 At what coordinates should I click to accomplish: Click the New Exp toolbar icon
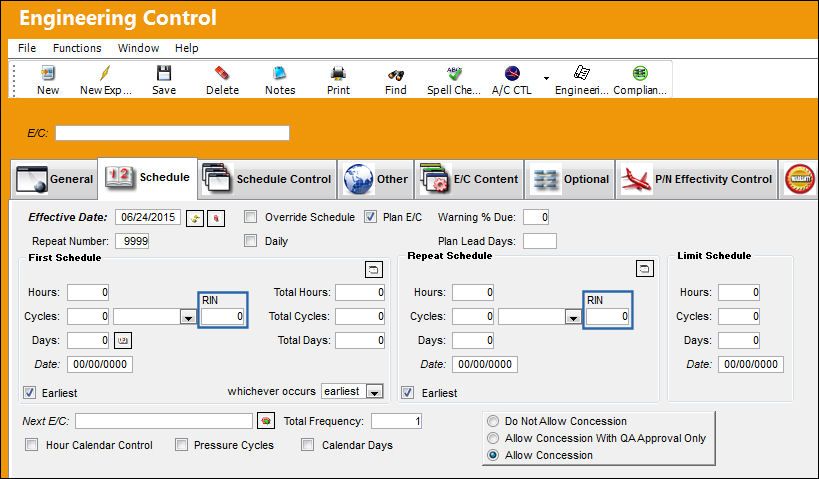pyautogui.click(x=106, y=73)
